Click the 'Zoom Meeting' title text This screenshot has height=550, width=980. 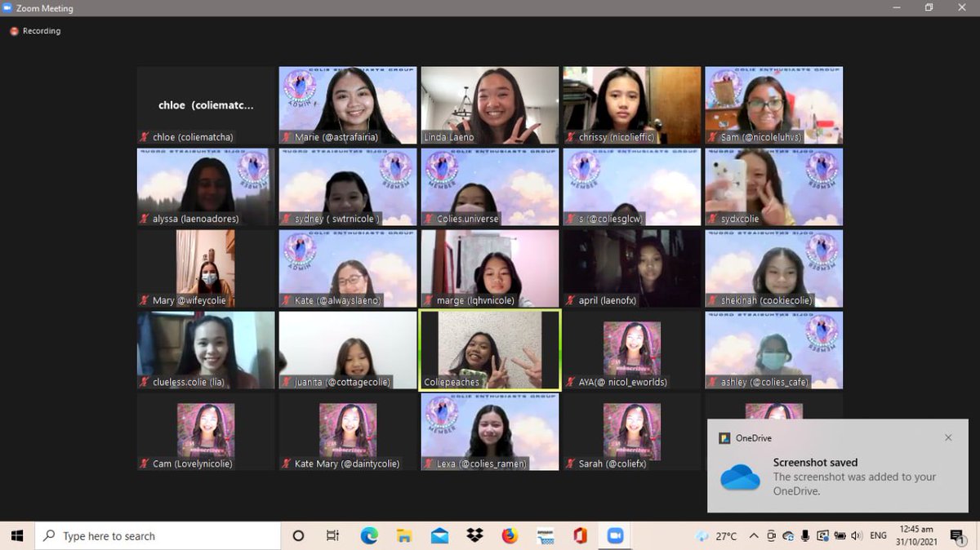pos(45,8)
